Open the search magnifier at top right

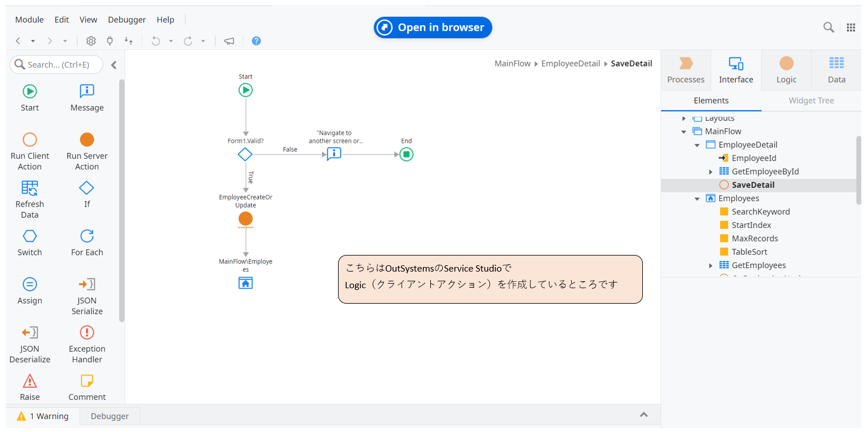(828, 27)
